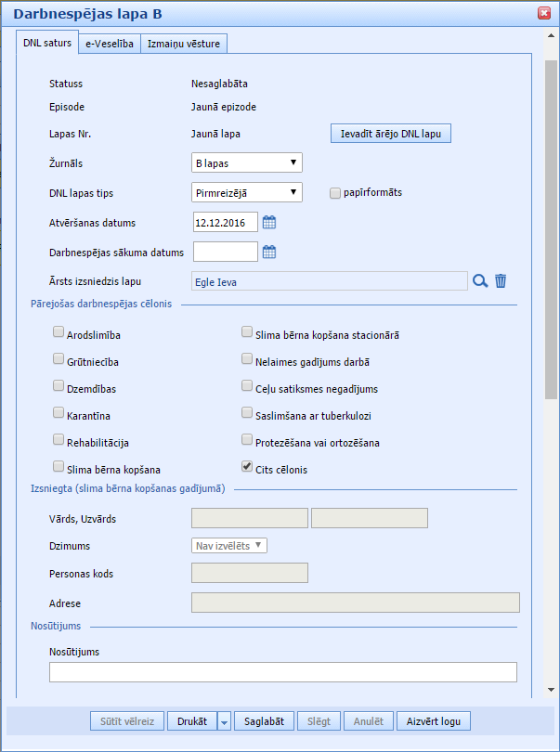
Task: Enable the Arodslimība checkbox
Action: [x=59, y=331]
